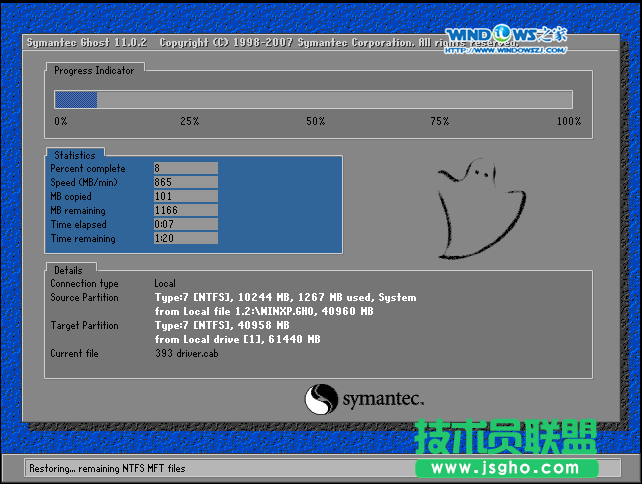
Task: Select the Percent complete value field
Action: coord(185,168)
